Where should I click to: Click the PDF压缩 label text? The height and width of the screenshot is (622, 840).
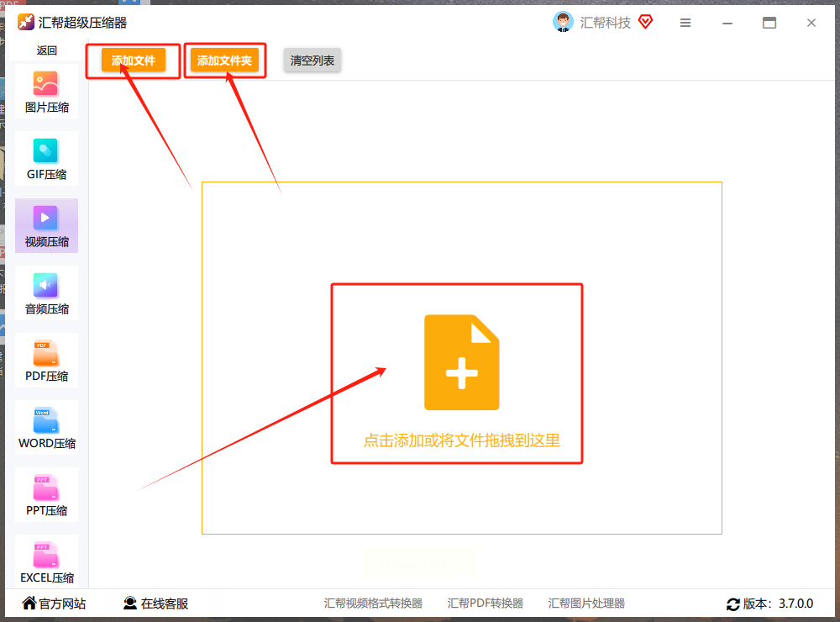[46, 376]
